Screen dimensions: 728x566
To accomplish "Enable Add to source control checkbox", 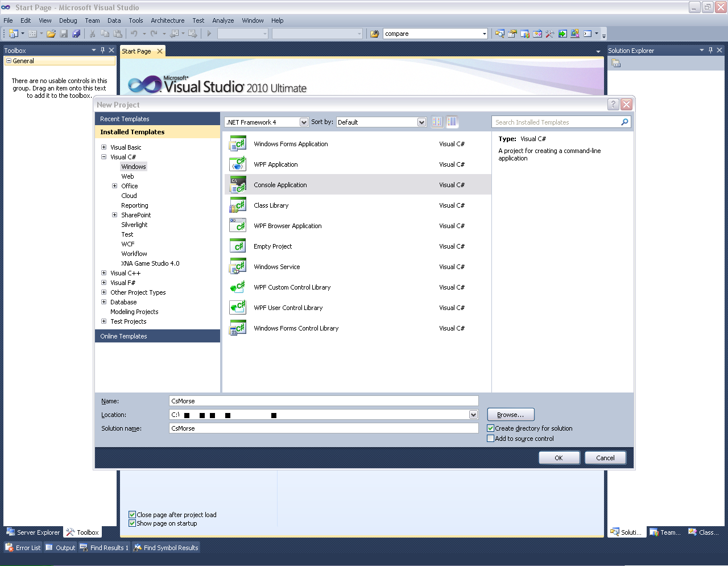I will tap(490, 439).
